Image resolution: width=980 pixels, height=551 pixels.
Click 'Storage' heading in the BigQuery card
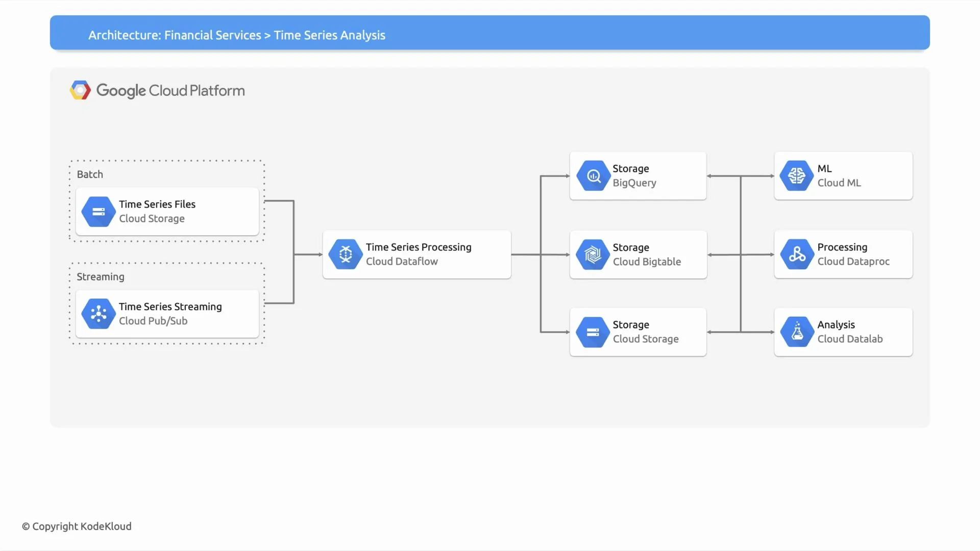coord(631,169)
